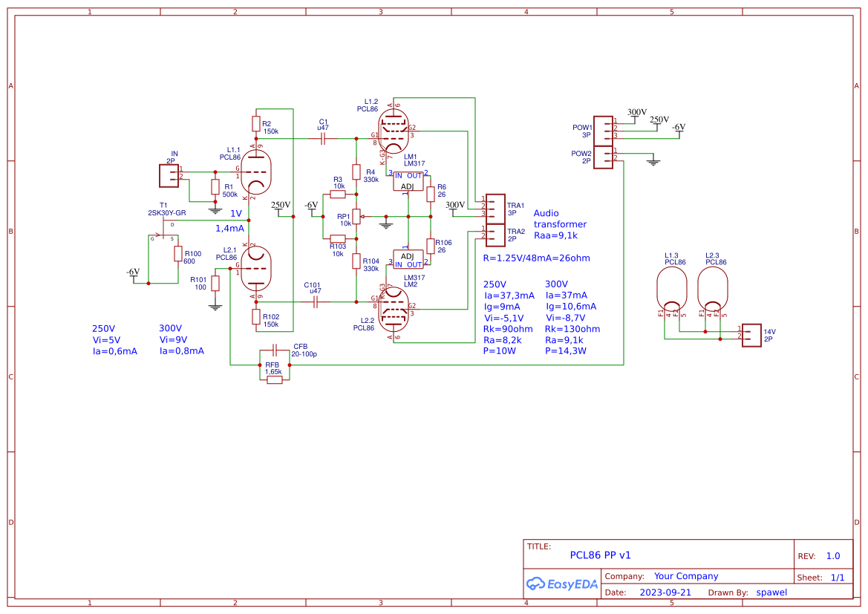This screenshot has height=614, width=868.
Task: Click the IN 2P input connector
Action: coord(169,175)
